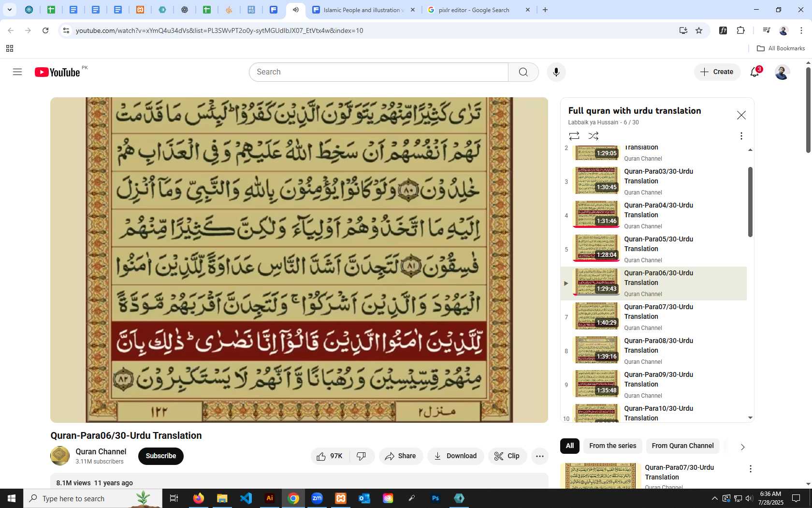Image resolution: width=812 pixels, height=508 pixels.
Task: Open playlist three-dot options menu
Action: pos(741,136)
